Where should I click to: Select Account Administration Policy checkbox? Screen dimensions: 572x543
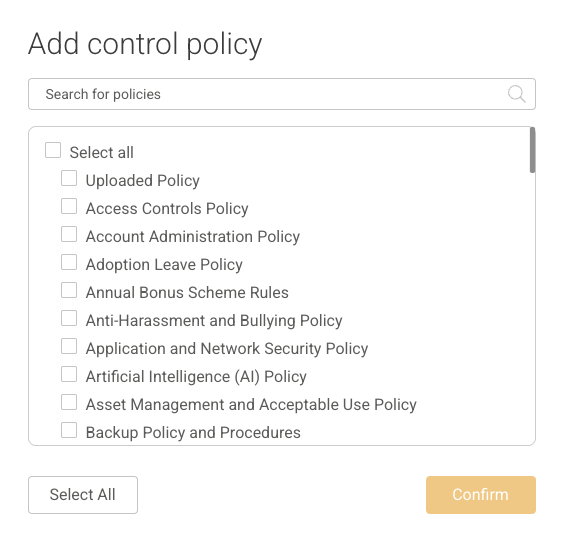(x=69, y=234)
